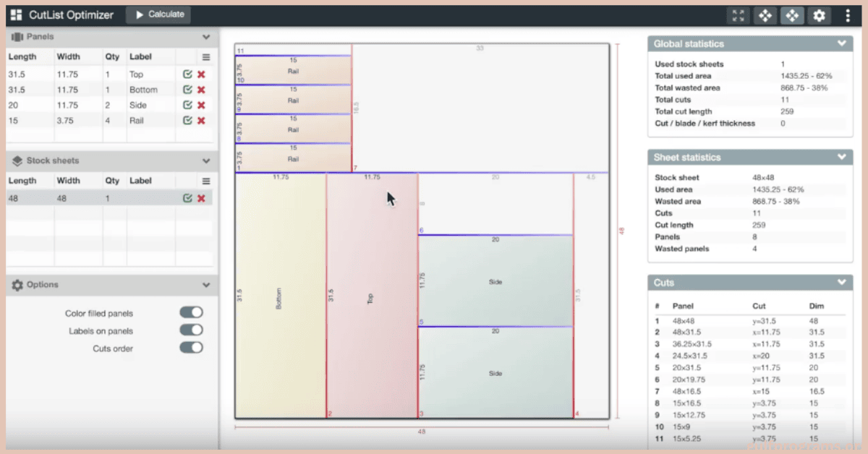This screenshot has height=454, width=868.
Task: Open the three-dot more options menu
Action: 847,15
